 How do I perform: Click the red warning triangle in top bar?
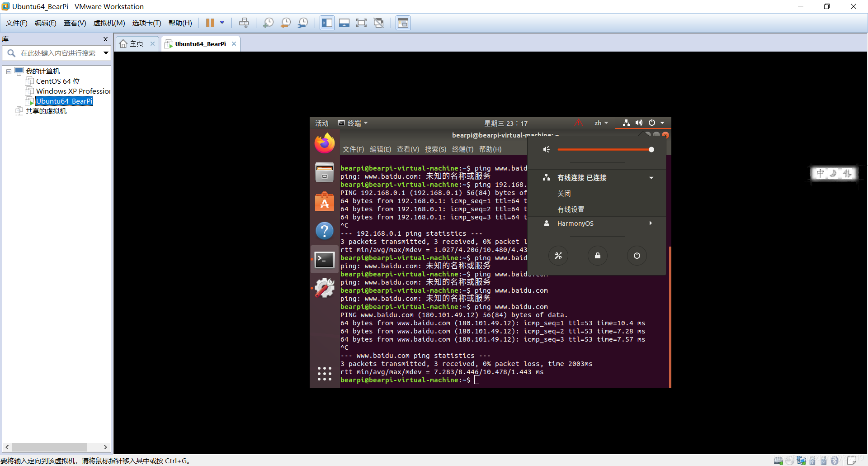pyautogui.click(x=578, y=123)
